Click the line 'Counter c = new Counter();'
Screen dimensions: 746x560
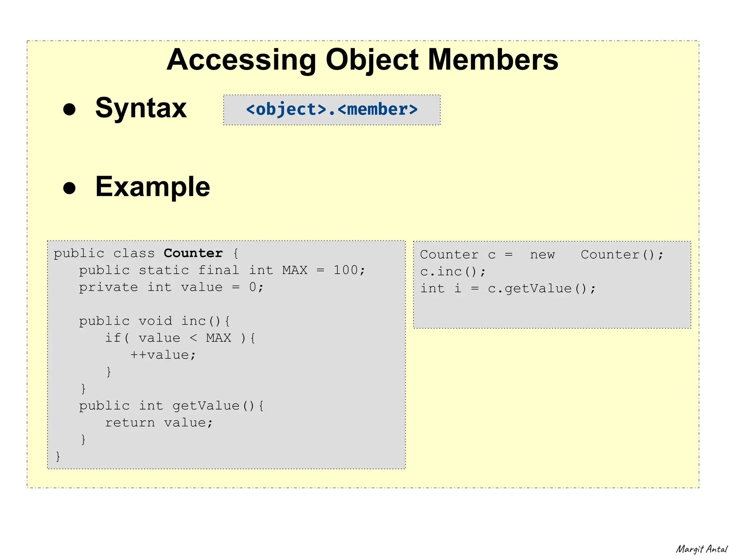coord(542,254)
